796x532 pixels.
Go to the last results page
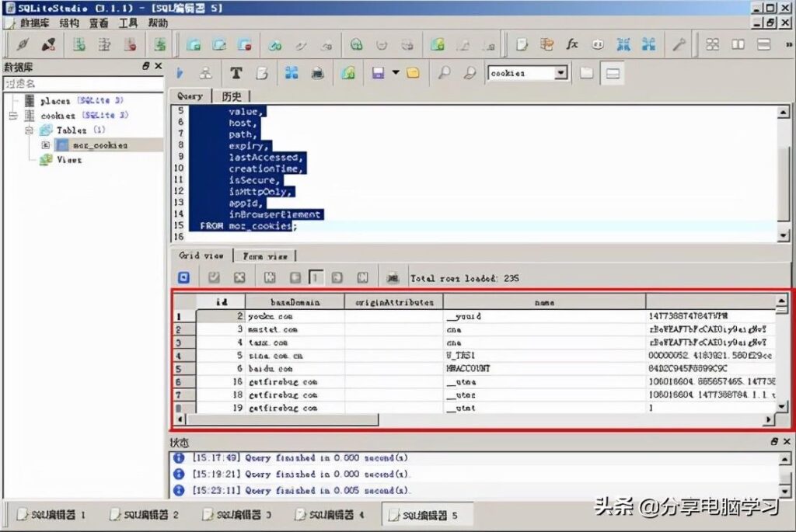362,277
